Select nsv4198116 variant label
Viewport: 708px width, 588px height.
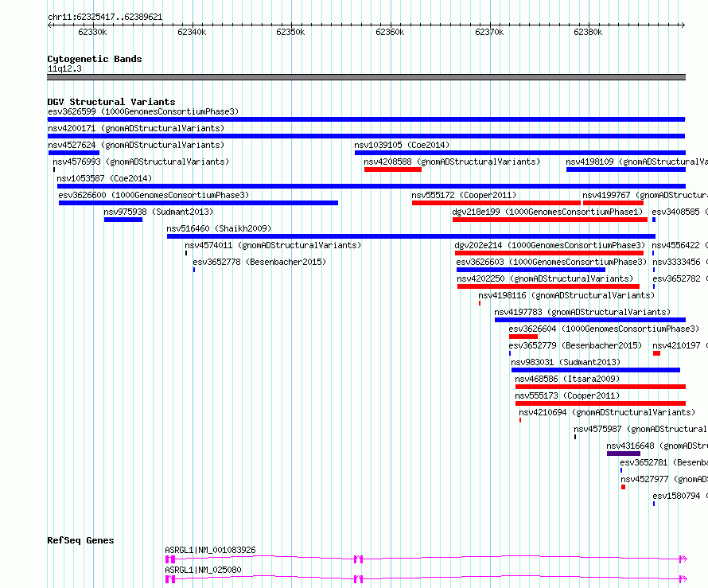566,295
